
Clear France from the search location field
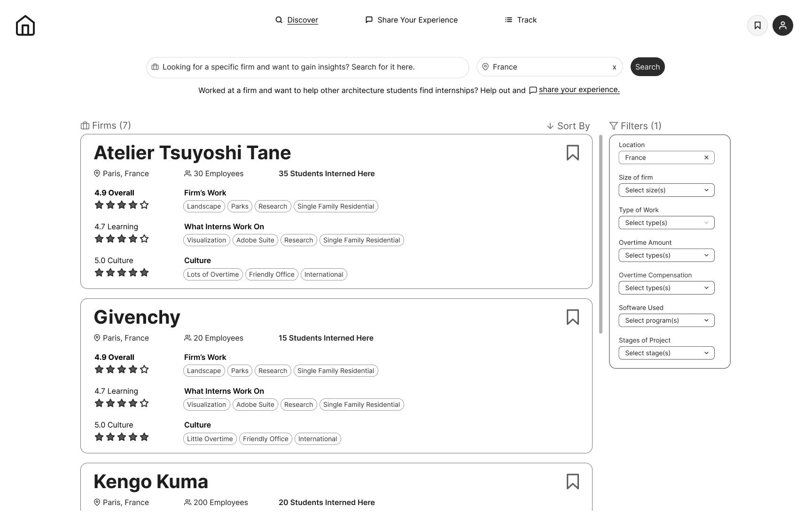point(614,67)
